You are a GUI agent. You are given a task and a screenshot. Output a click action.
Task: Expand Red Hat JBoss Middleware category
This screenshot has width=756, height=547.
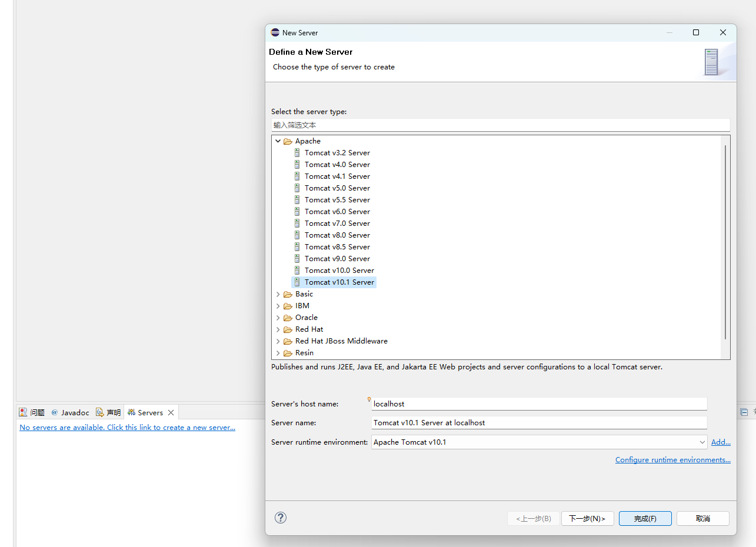[x=278, y=341]
